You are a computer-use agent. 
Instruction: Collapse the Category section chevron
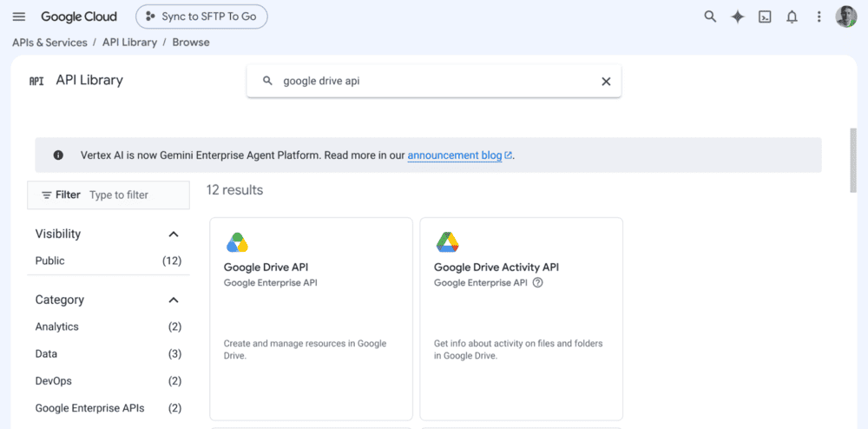(174, 300)
